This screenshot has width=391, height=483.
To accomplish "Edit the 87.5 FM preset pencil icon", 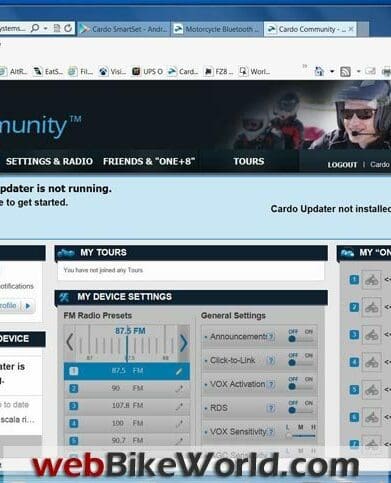I will (x=179, y=371).
